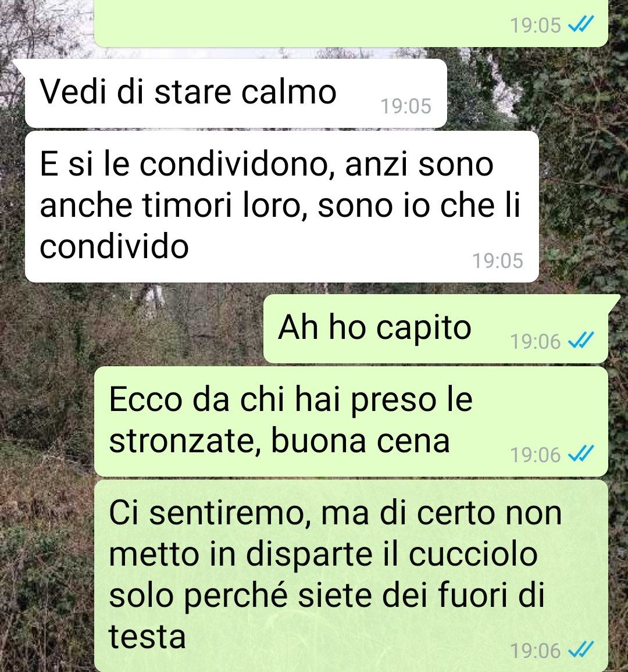
Task: Tap the word 'cucciolo' in last message
Action: coord(473,554)
